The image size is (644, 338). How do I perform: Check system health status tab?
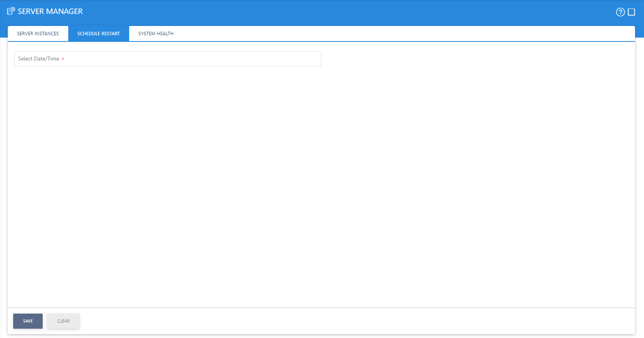(156, 34)
